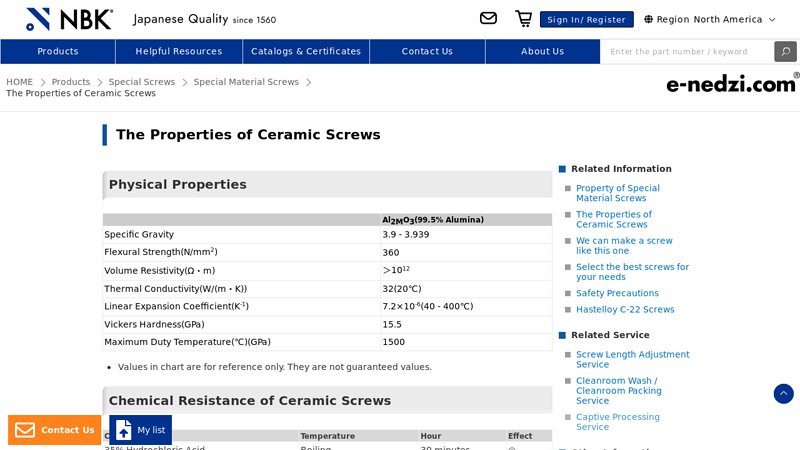Open Cleanroom Wash / Cleanroom Packing Service link
800x450 pixels.
[618, 391]
